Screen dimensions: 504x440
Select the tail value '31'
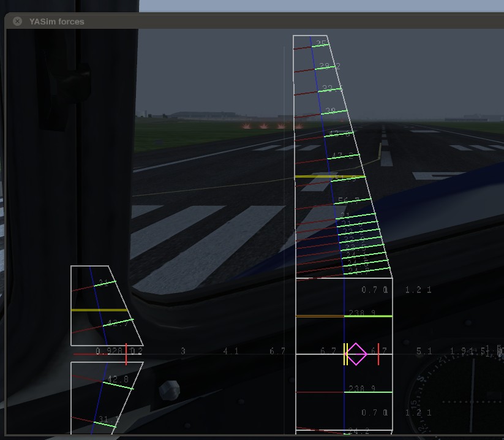103,283
